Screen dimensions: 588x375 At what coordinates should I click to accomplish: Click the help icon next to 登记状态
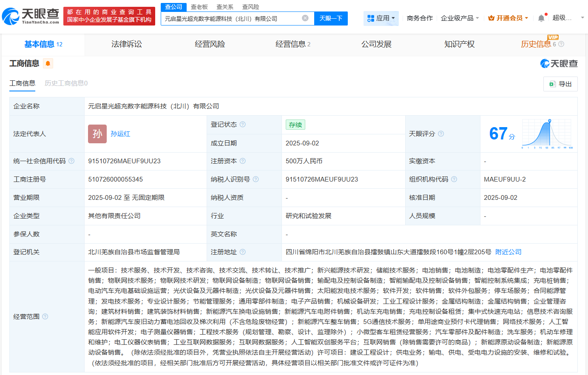coord(242,124)
